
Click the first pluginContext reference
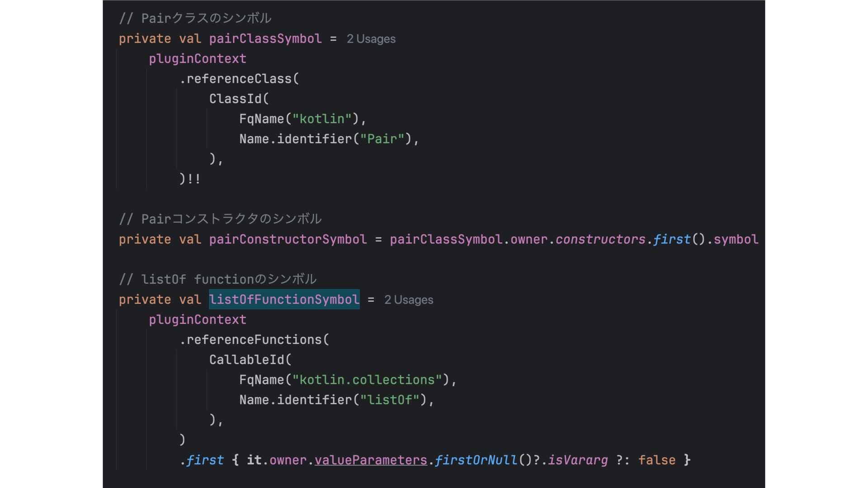pyautogui.click(x=198, y=59)
